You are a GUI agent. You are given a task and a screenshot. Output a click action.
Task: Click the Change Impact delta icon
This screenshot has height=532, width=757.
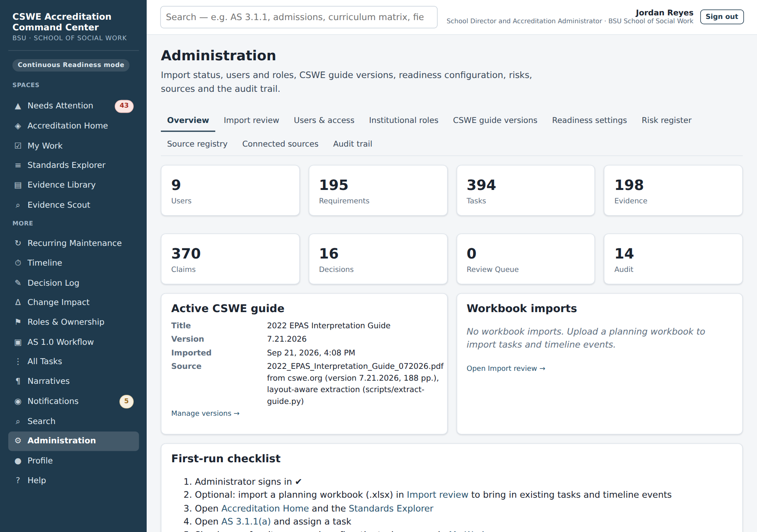(18, 302)
